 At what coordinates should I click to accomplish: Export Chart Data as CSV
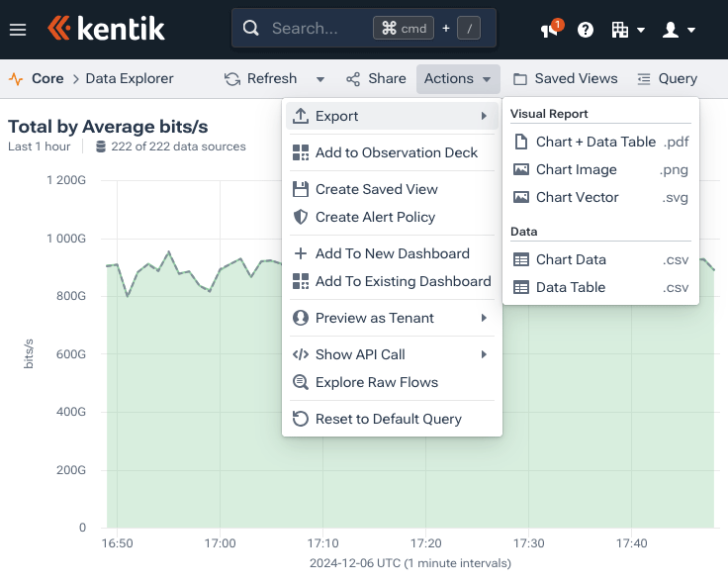pyautogui.click(x=571, y=259)
